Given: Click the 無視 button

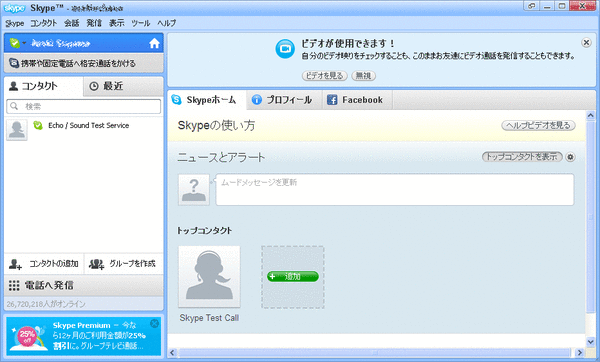Looking at the screenshot, I should pyautogui.click(x=364, y=76).
